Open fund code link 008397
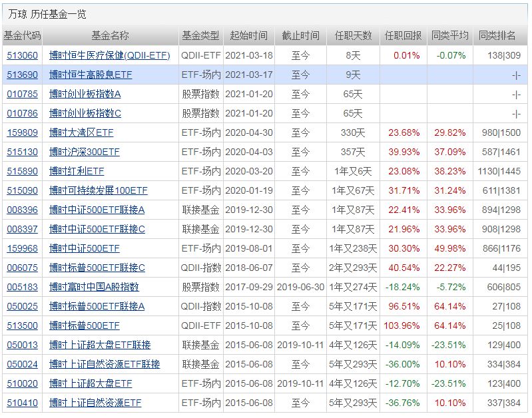 pyautogui.click(x=22, y=230)
